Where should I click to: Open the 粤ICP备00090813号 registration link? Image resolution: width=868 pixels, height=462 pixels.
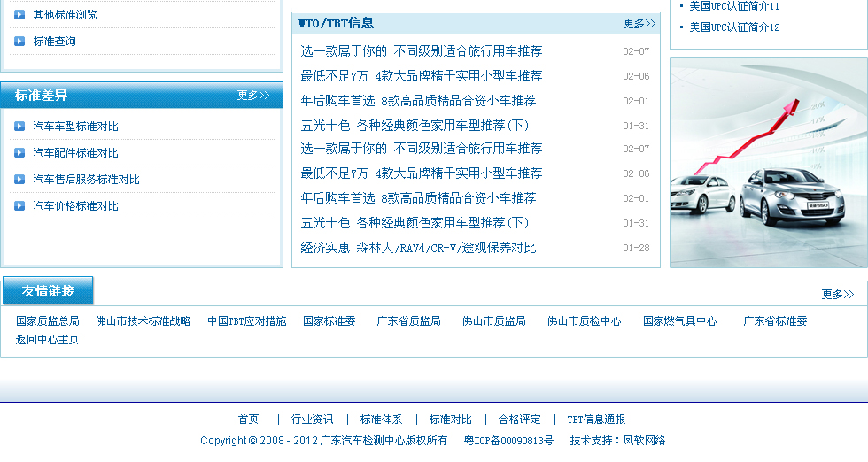(508, 441)
